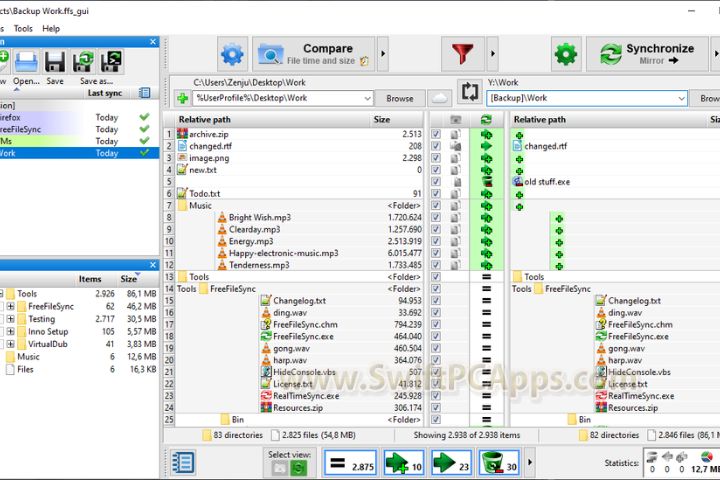Close the overview tree panel
Viewport: 720px width, 480px height.
[153, 265]
